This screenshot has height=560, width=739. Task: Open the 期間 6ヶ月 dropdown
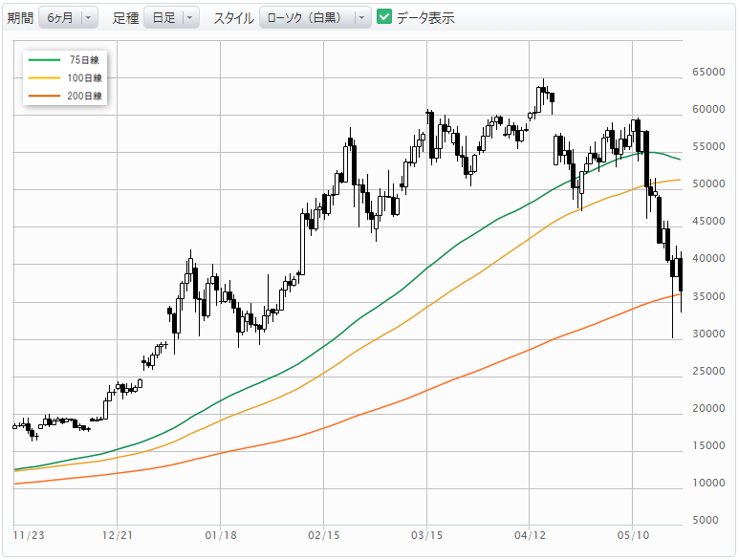coord(68,18)
